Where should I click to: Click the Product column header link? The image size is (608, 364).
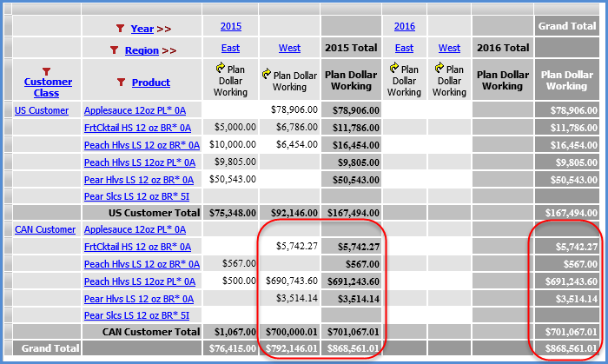click(x=151, y=83)
